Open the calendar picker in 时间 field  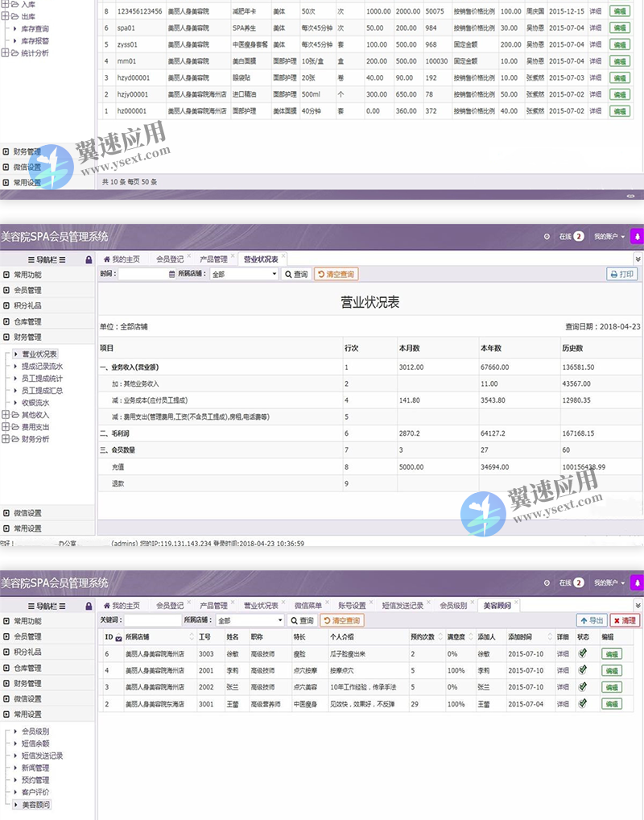(x=171, y=275)
